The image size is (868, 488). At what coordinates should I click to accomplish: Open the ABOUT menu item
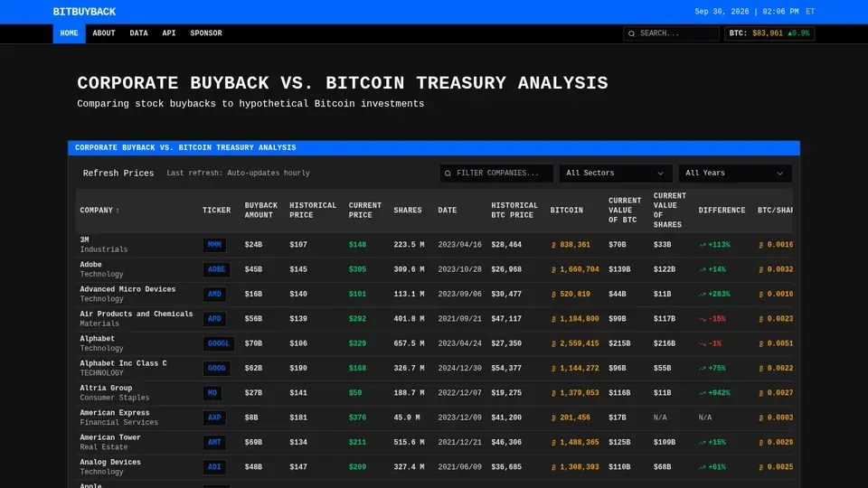[104, 33]
